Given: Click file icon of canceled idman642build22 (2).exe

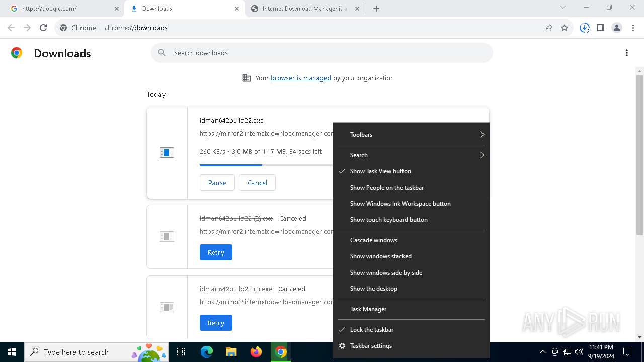Looking at the screenshot, I should pos(167,236).
